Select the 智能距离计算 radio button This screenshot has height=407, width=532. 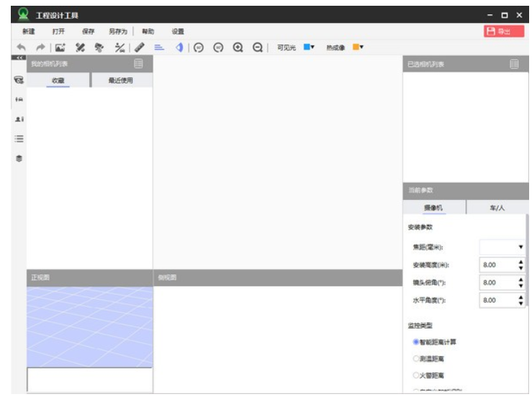tap(415, 342)
